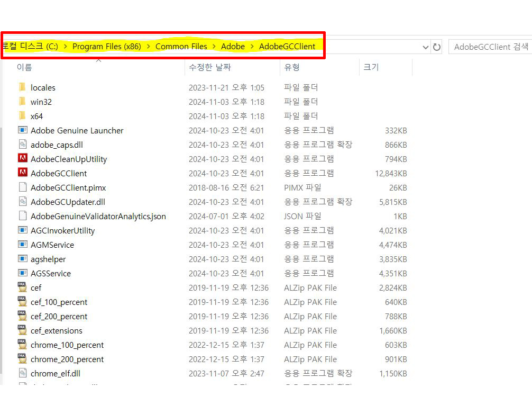The width and height of the screenshot is (532, 396).
Task: Click the AGCInvokerUtility application icon
Action: tap(22, 230)
